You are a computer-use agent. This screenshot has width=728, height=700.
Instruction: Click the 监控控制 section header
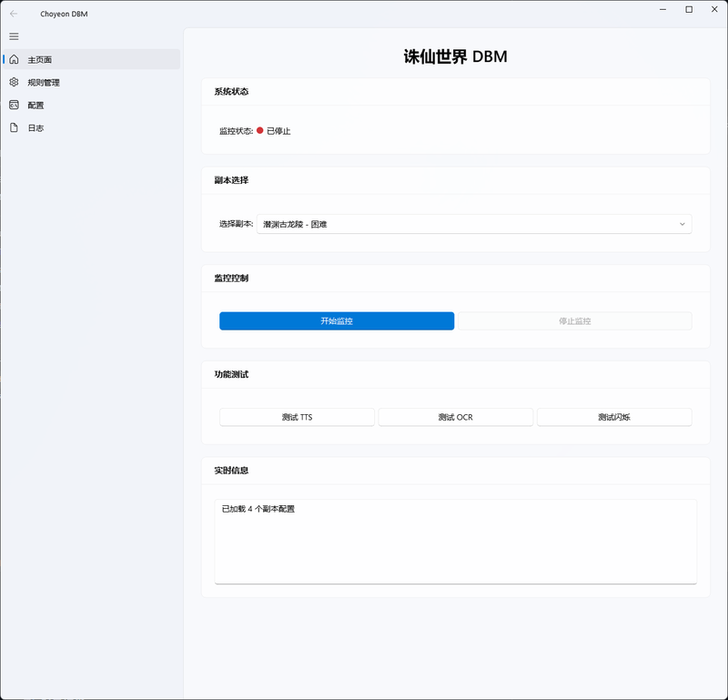[x=231, y=279]
